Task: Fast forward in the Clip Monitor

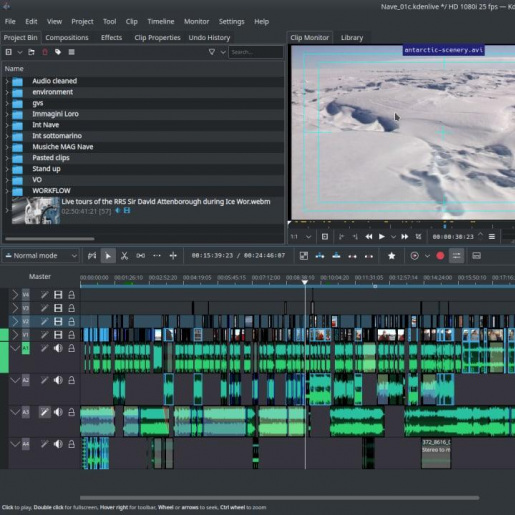Action: pyautogui.click(x=405, y=237)
